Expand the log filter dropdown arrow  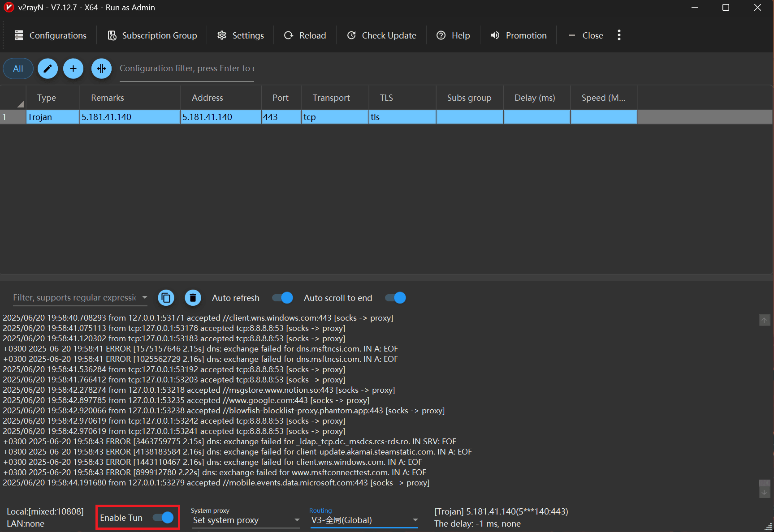pos(144,297)
